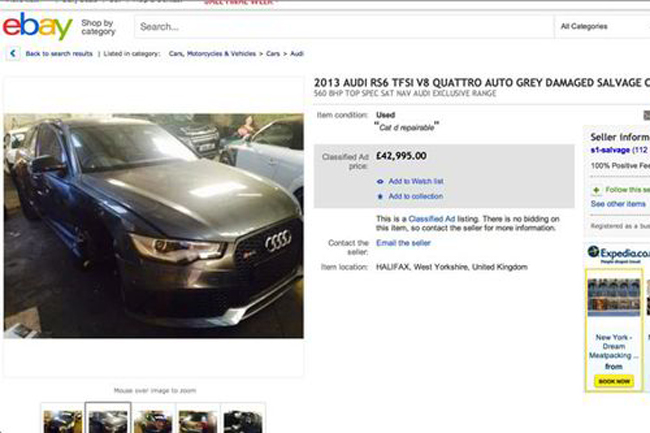
Task: Click the £42,995.00 price text
Action: click(401, 156)
